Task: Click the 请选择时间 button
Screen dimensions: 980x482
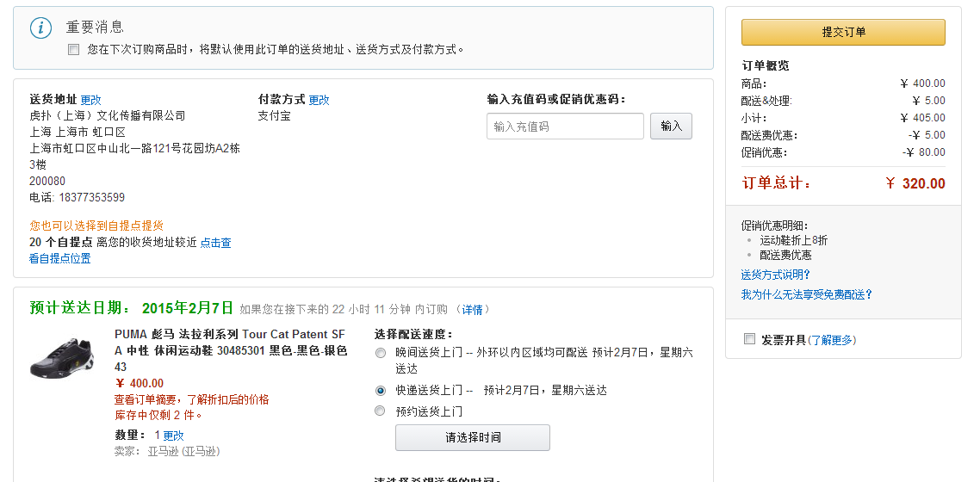Action: pyautogui.click(x=473, y=437)
